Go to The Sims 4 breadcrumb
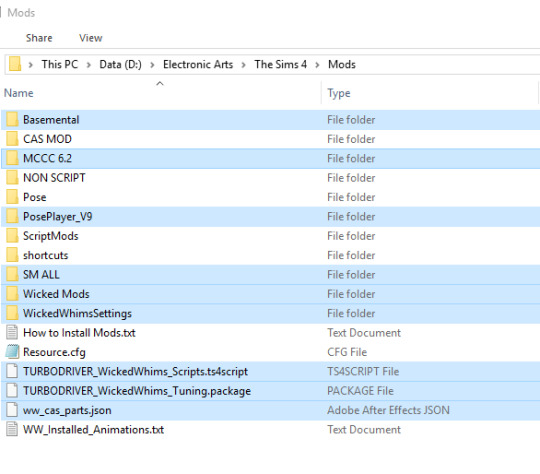This screenshot has width=540, height=474. click(280, 64)
